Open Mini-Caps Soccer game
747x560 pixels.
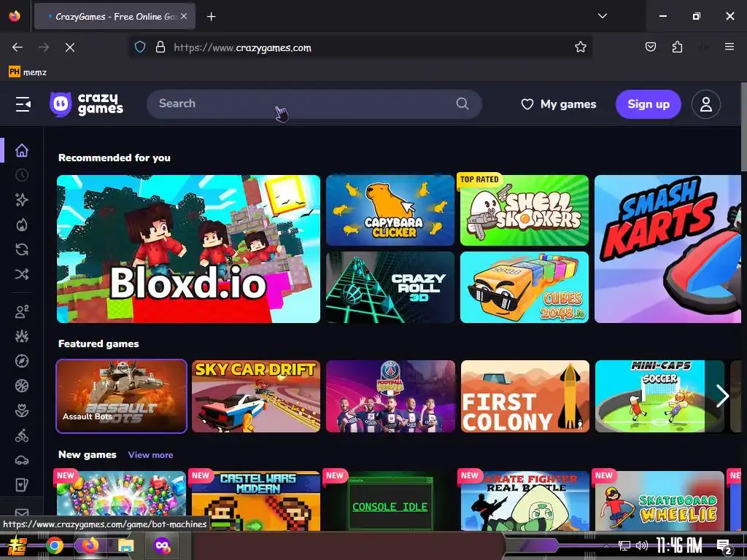tap(659, 396)
